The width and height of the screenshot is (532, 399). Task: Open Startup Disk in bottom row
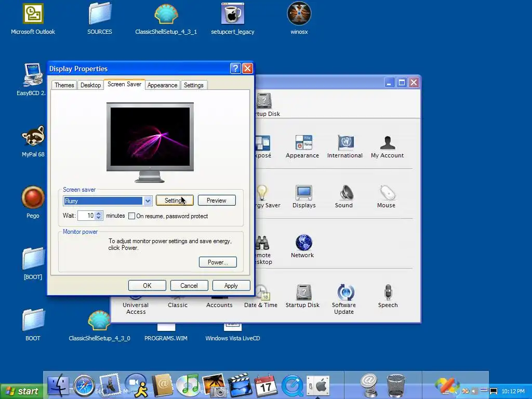pyautogui.click(x=302, y=296)
